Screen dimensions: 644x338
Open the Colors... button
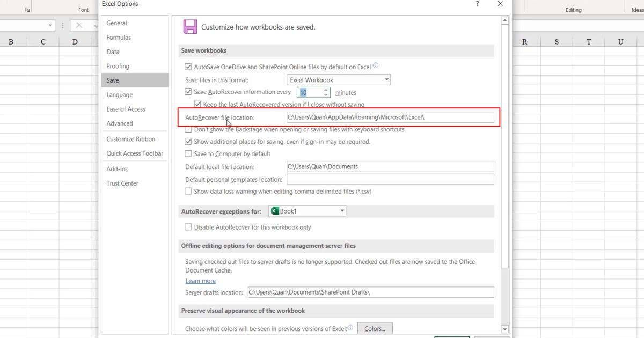click(x=375, y=328)
